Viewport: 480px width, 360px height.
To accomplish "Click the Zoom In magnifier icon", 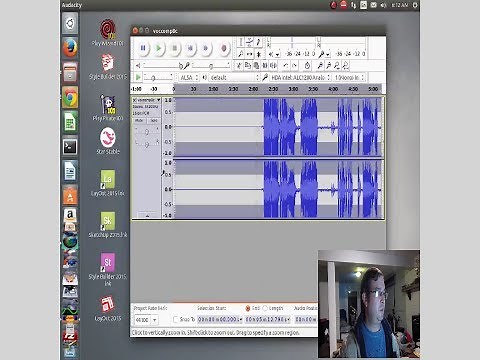I will click(x=320, y=65).
